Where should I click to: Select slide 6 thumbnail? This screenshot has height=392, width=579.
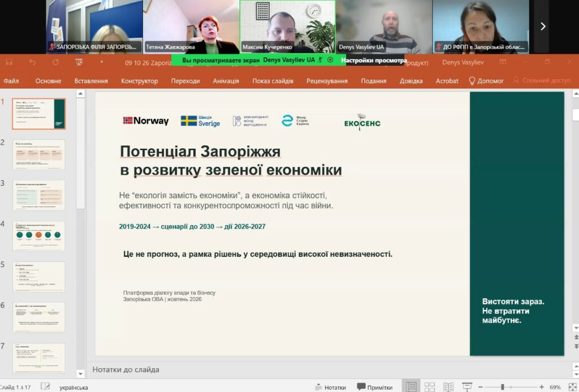39,317
